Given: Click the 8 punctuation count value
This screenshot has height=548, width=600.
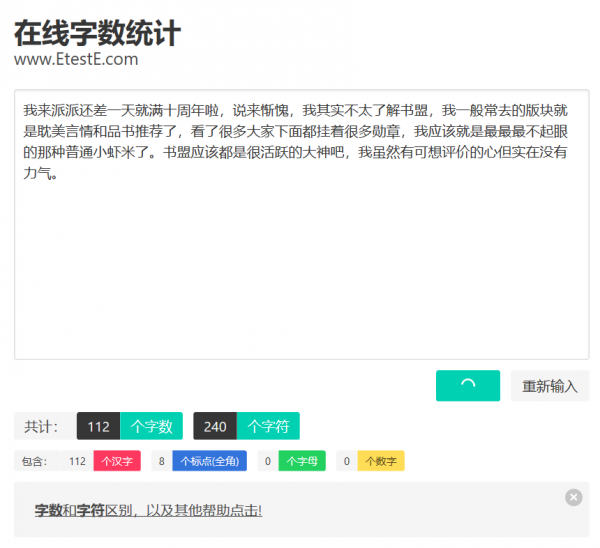Looking at the screenshot, I should tap(162, 461).
